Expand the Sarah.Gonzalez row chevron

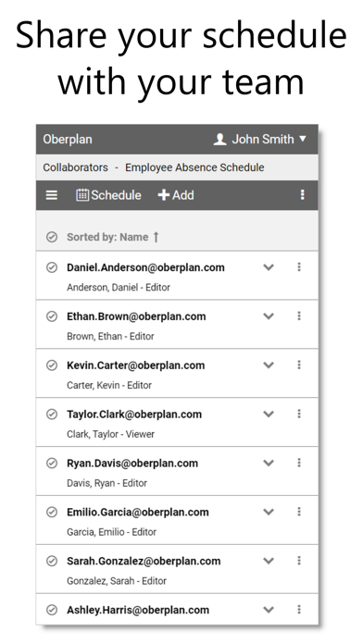pyautogui.click(x=269, y=561)
